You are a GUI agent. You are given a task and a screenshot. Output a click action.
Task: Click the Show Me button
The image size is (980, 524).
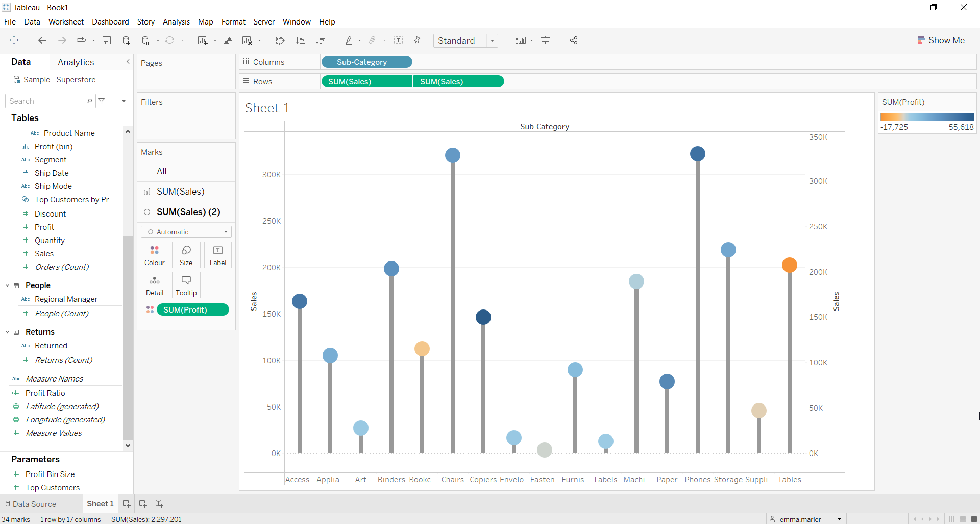(x=942, y=40)
